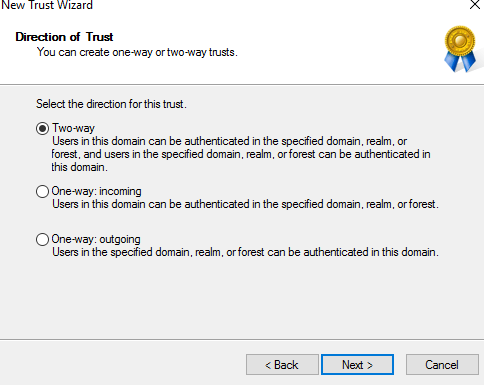This screenshot has height=385, width=484.
Task: Click the incoming trust description sentence
Action: click(x=245, y=204)
